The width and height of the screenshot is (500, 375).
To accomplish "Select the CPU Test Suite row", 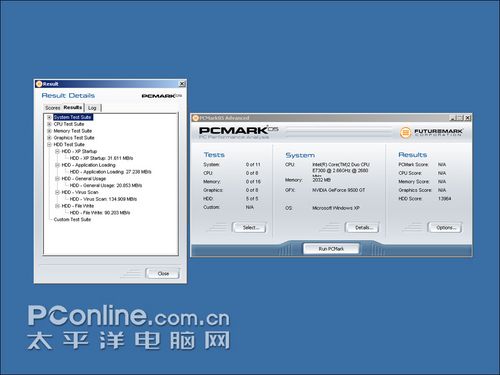I will coord(69,124).
